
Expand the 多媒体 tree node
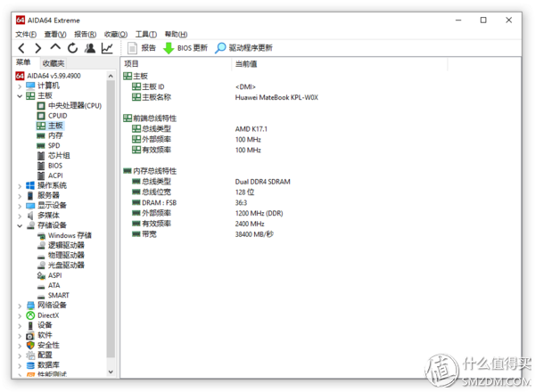[x=20, y=216]
